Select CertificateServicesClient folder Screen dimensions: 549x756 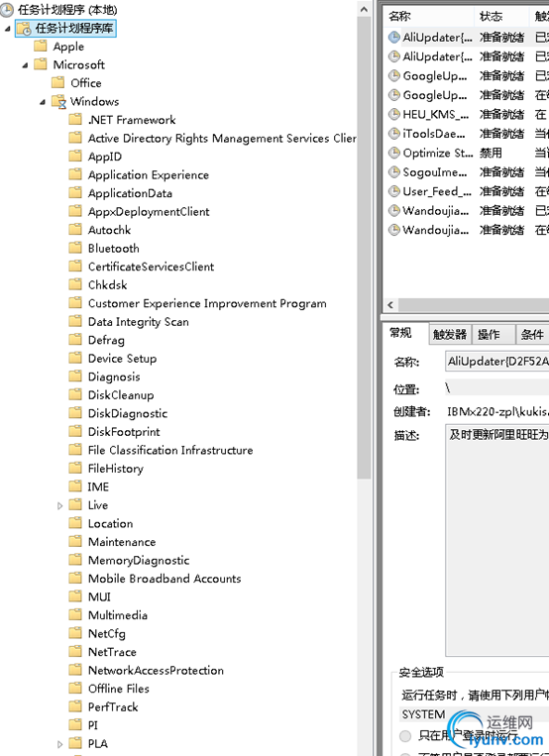(151, 267)
